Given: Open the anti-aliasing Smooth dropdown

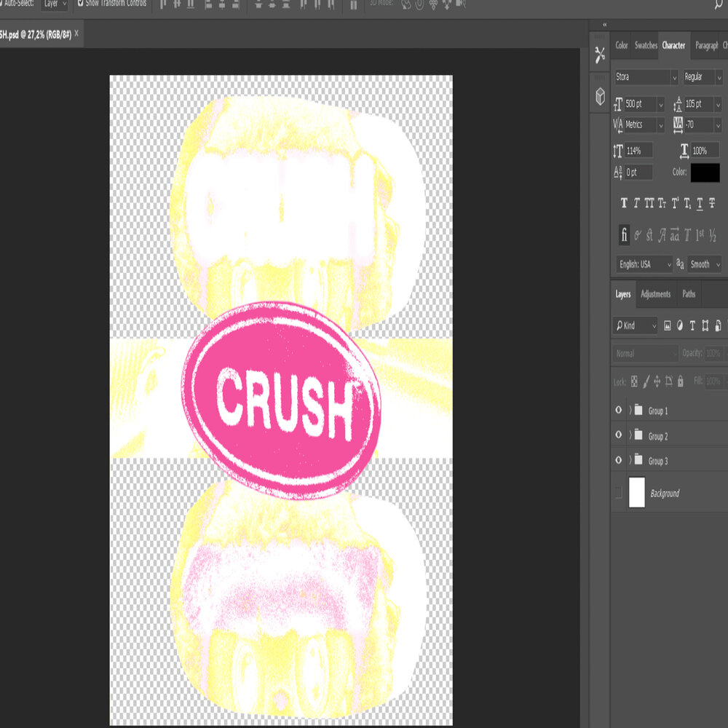Looking at the screenshot, I should click(x=704, y=264).
